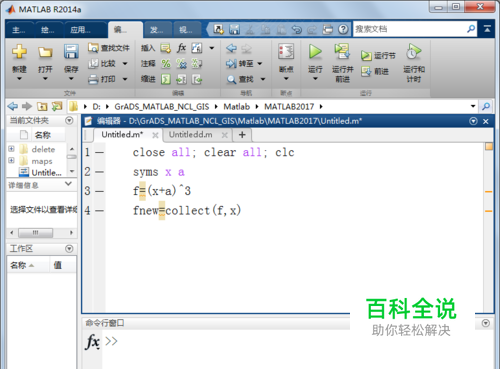Click the comment percent (%) icon

[x=166, y=63]
